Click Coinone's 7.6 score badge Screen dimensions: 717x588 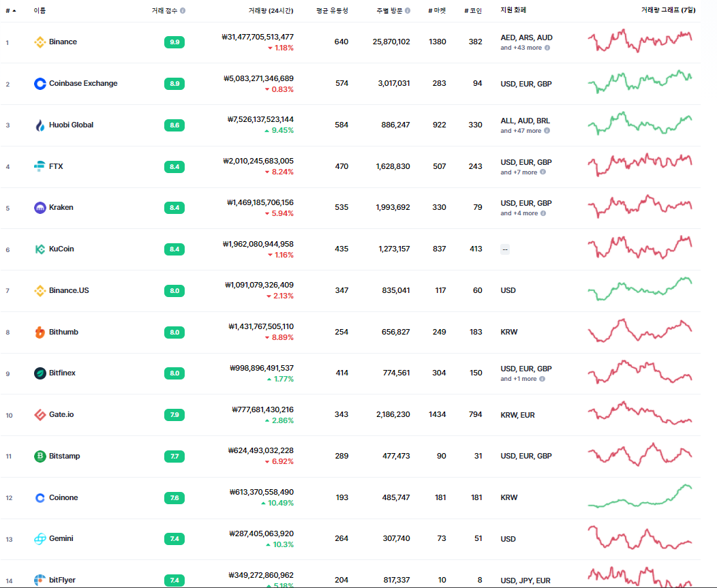click(x=174, y=498)
